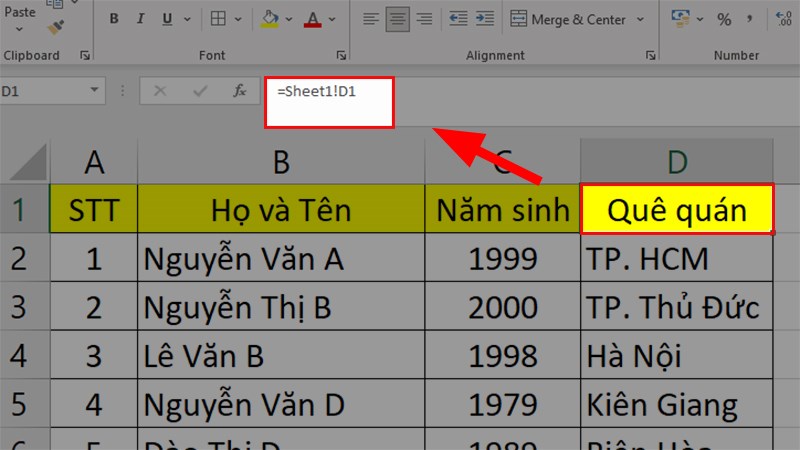Viewport: 800px width, 450px height.
Task: Apply the yellow fill color bucket
Action: [269, 19]
